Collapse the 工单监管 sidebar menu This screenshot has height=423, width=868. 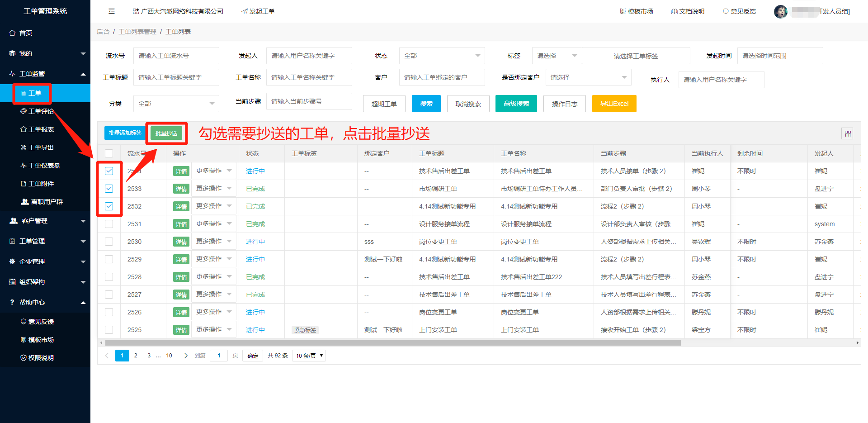click(45, 74)
